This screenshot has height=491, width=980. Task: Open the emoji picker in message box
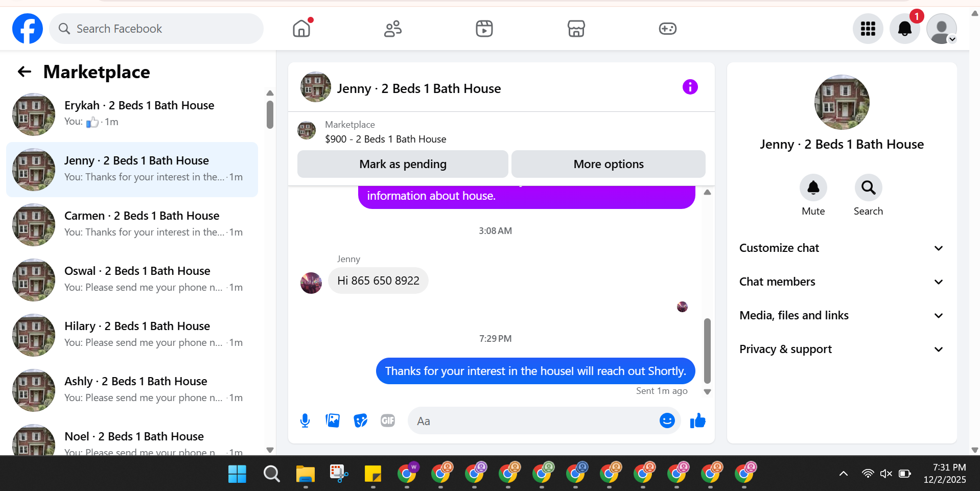(x=667, y=420)
